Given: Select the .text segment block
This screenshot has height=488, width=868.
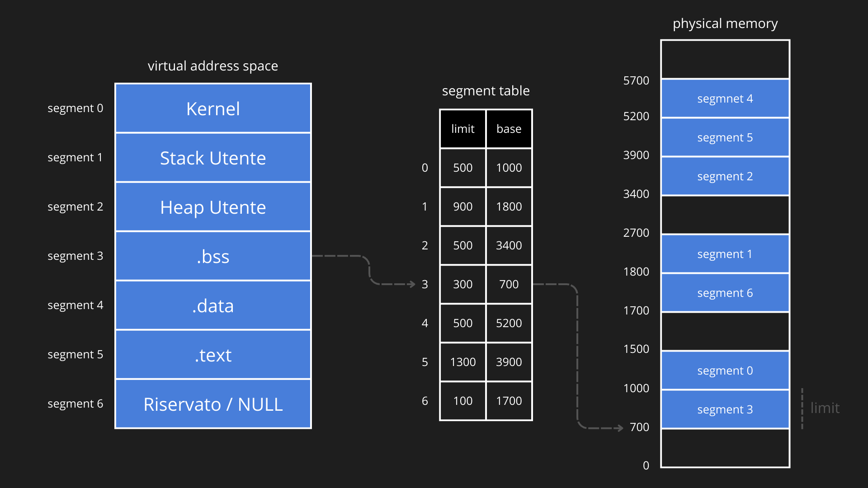Looking at the screenshot, I should (213, 355).
